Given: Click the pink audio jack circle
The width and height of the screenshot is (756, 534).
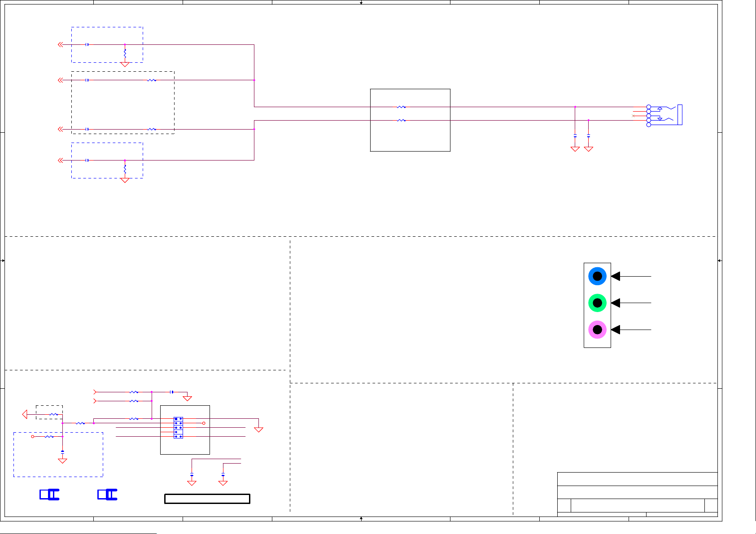Looking at the screenshot, I should coord(597,330).
